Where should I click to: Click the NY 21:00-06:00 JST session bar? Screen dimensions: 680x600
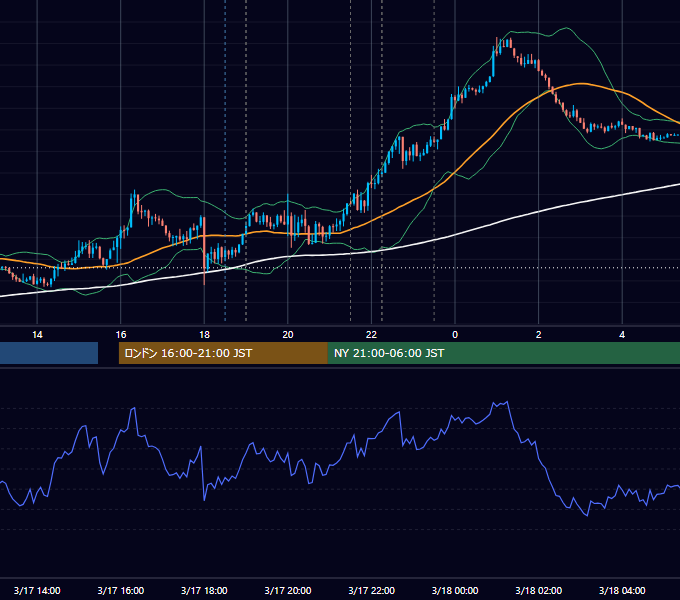(503, 353)
